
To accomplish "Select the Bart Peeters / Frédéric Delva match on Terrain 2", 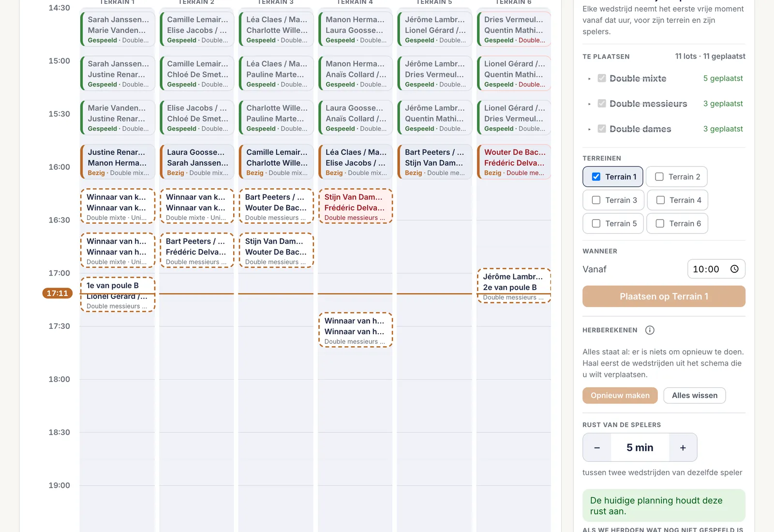I will point(197,251).
